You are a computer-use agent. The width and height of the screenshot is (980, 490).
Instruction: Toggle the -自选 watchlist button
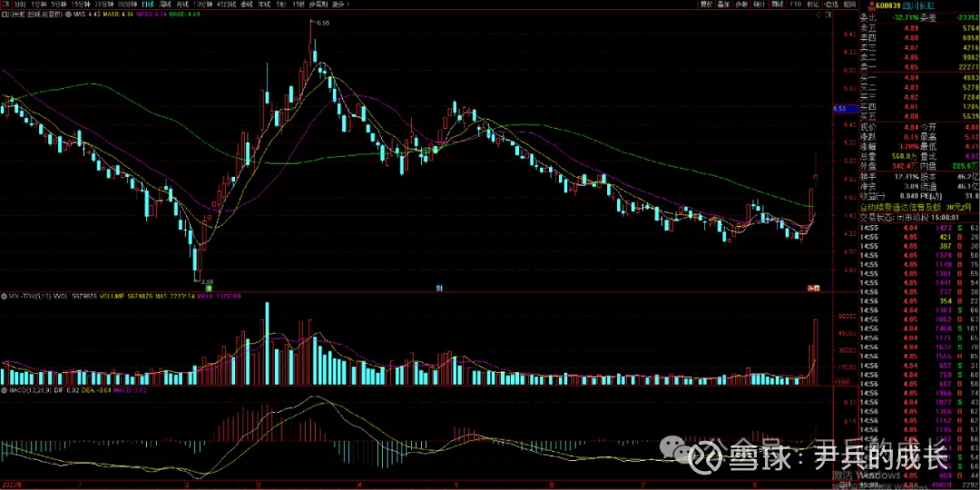[831, 5]
